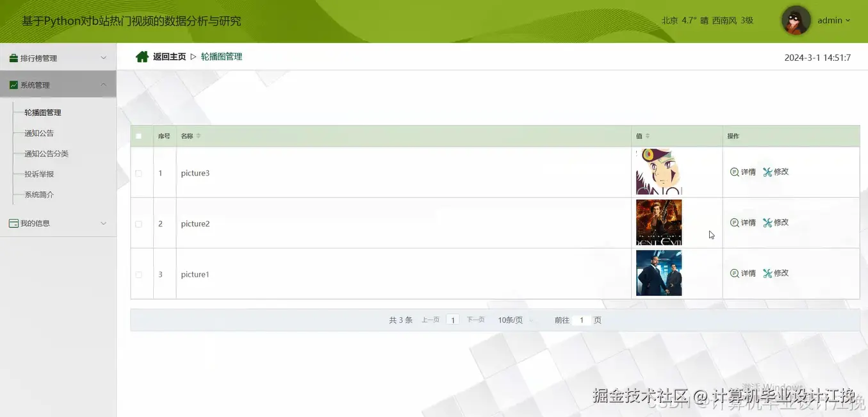Click the picture1 movie thumbnail
The image size is (868, 417).
pyautogui.click(x=659, y=273)
